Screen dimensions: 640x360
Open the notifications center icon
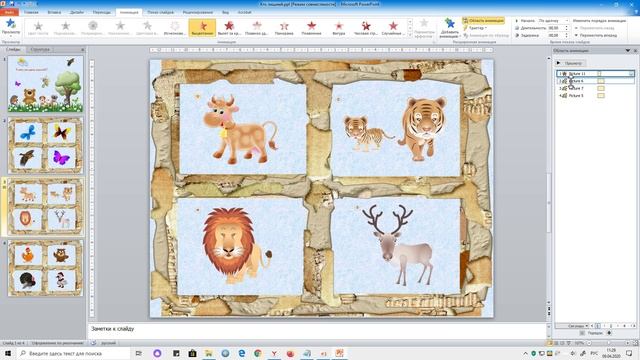coord(629,353)
